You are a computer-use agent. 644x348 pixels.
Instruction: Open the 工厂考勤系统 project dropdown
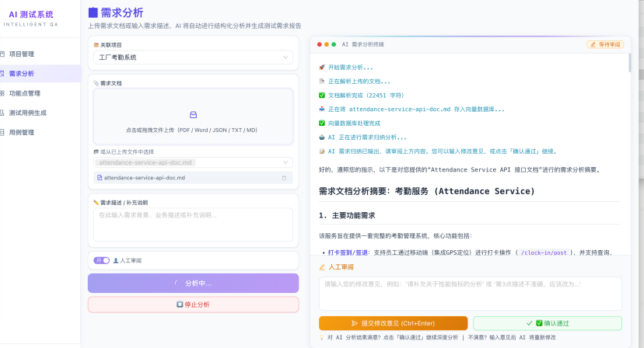[193, 57]
